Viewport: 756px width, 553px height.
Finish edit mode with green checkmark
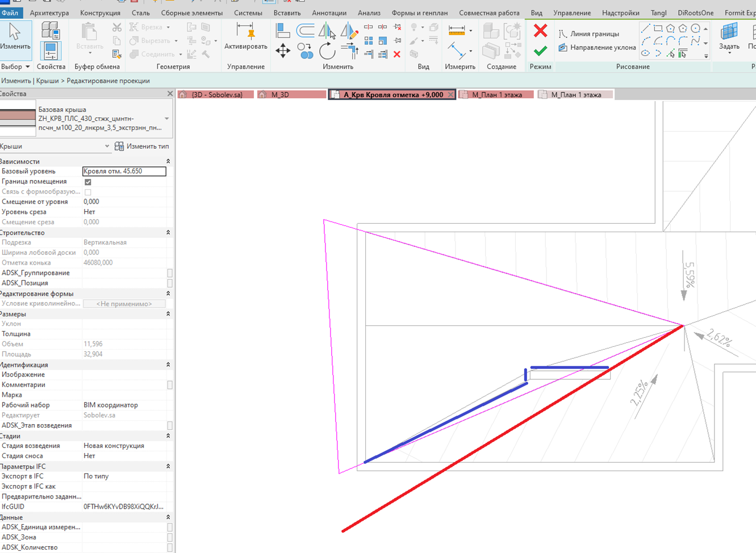(x=540, y=51)
